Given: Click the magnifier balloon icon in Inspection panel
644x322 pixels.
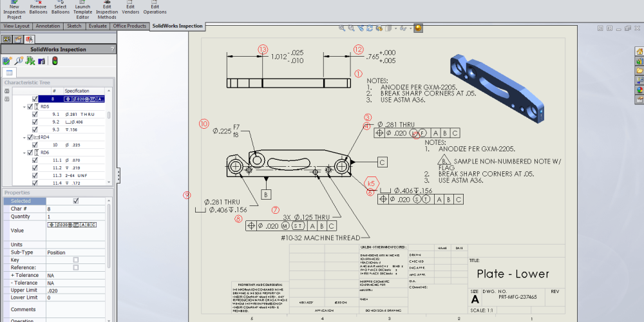Looking at the screenshot, I should click(x=19, y=61).
